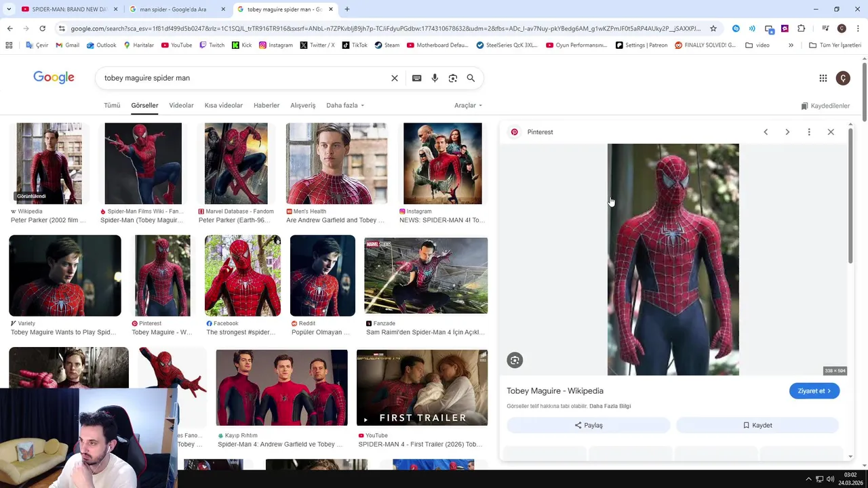Open the tab search dropdown arrow

pyautogui.click(x=9, y=9)
